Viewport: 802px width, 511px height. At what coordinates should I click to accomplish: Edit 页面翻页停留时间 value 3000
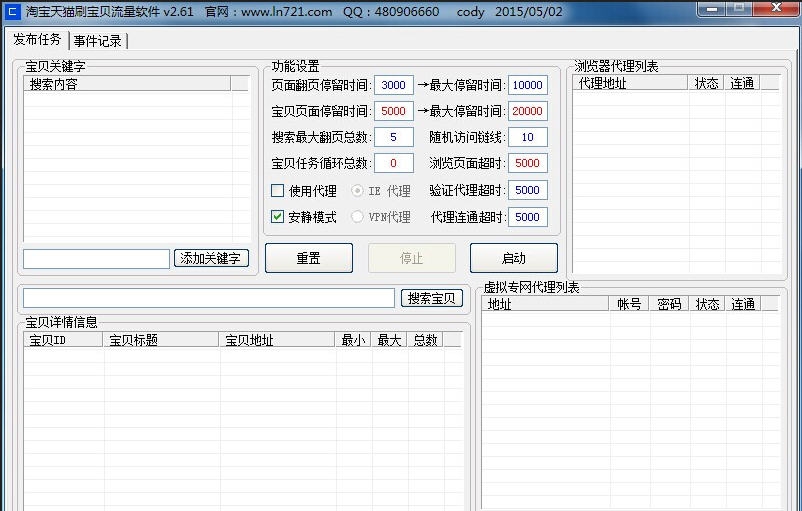(394, 85)
